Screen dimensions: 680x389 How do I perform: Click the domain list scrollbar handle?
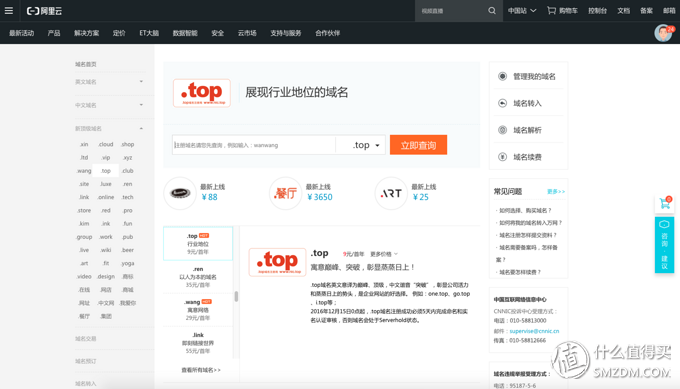[236, 296]
